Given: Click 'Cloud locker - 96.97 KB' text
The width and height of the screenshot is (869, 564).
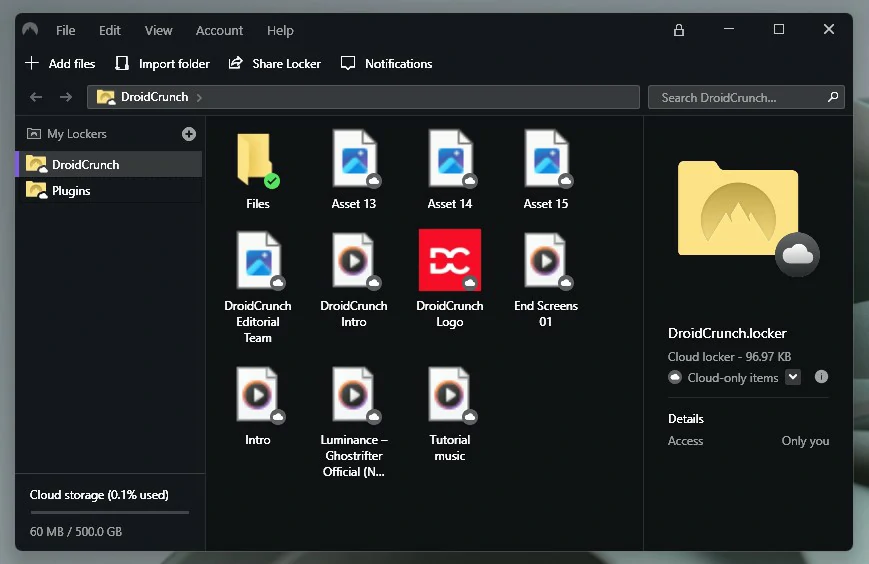Looking at the screenshot, I should pyautogui.click(x=729, y=357).
